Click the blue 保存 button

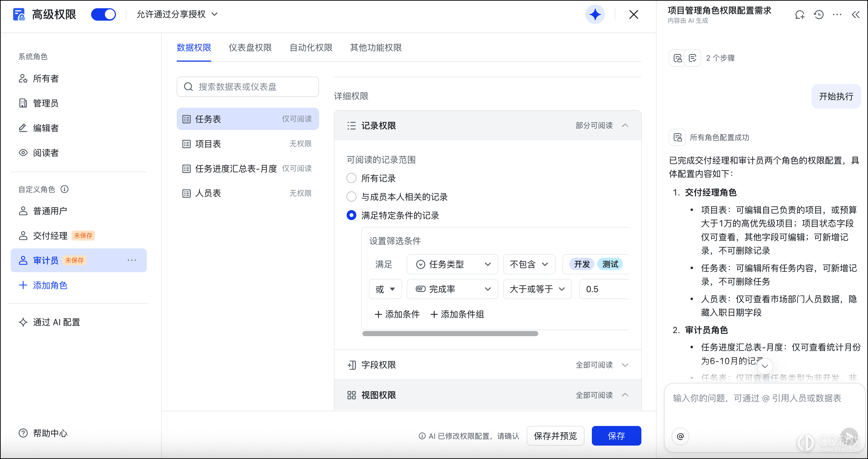[616, 436]
